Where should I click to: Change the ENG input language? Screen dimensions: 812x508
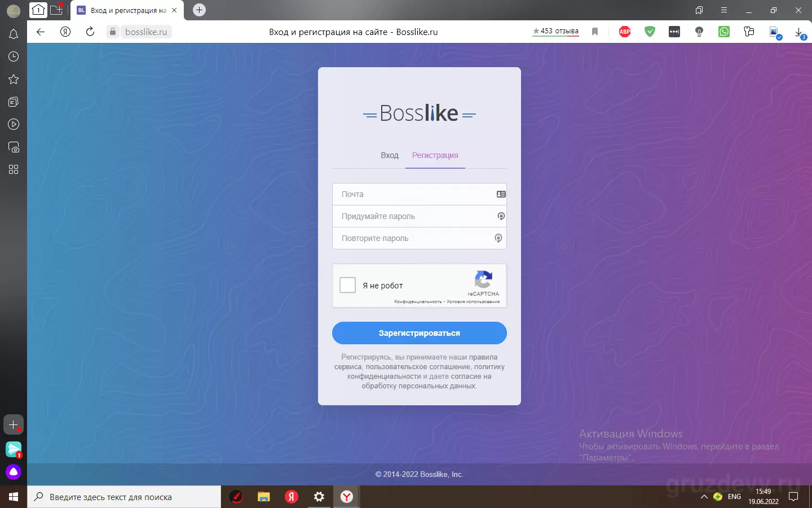[734, 497]
